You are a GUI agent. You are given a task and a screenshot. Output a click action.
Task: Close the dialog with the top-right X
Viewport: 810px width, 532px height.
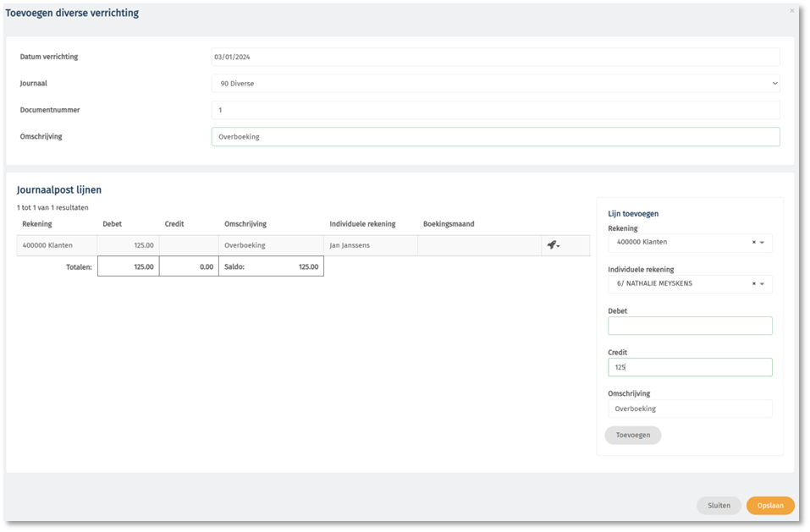point(792,10)
